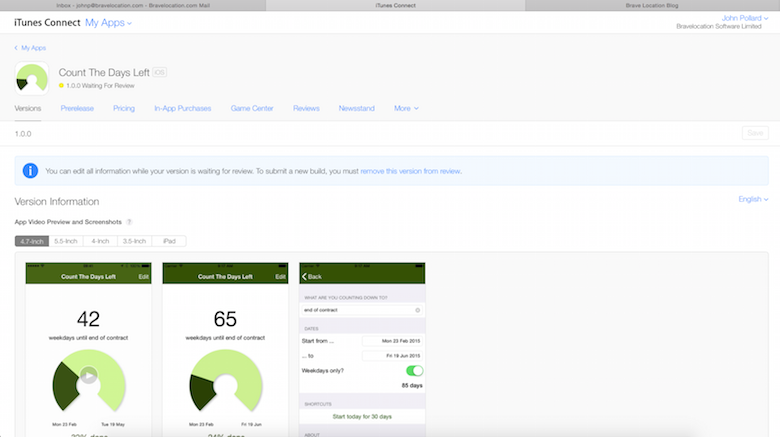Viewport: 780px width, 437px height.
Task: Switch to the Game Center tab
Action: (x=252, y=108)
